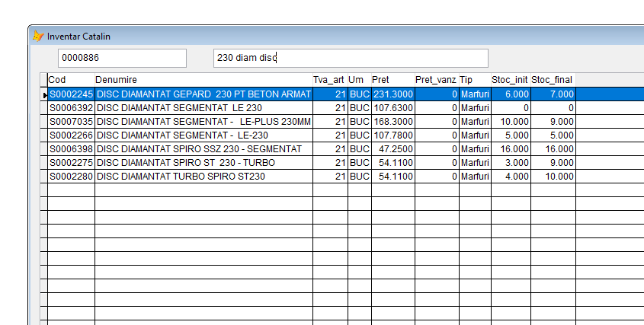Click price cell 107.6300

(x=393, y=108)
